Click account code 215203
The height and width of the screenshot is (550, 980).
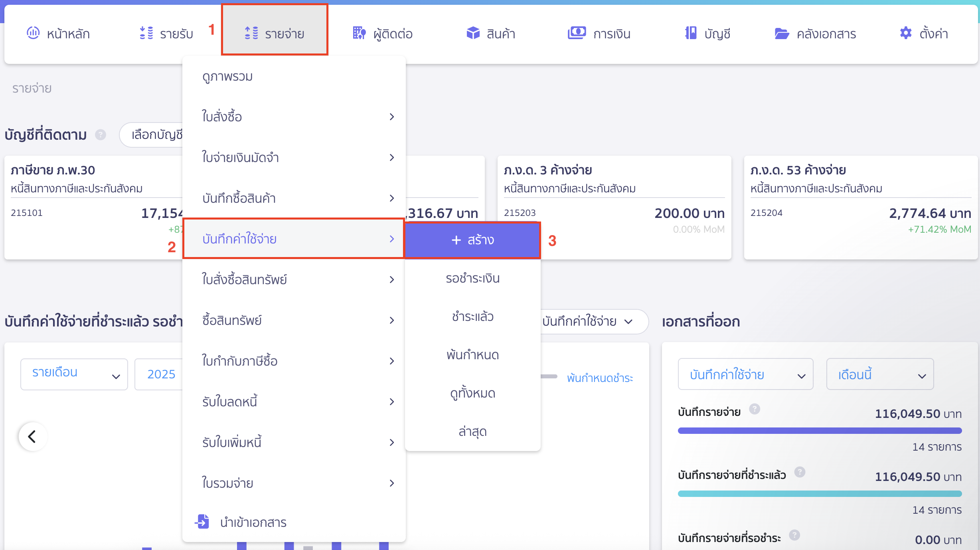click(x=520, y=213)
